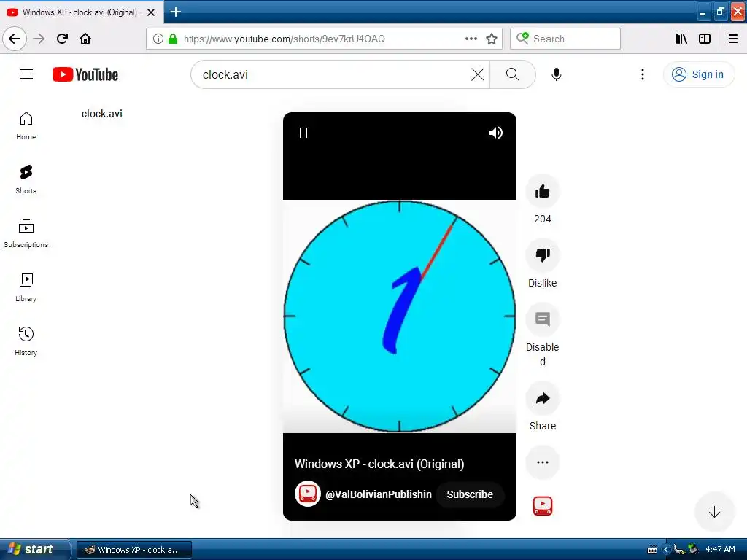Bookmark this page with the star icon
This screenshot has width=747, height=560.
coord(492,39)
